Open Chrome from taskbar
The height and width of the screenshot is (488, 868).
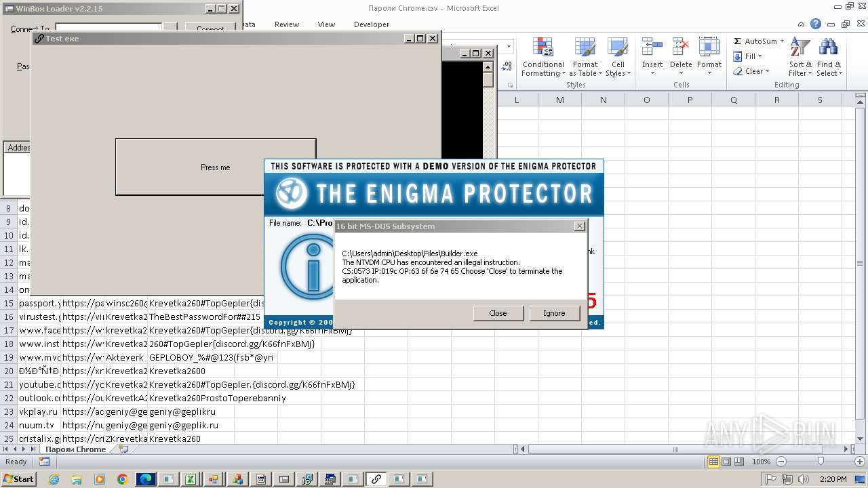pos(123,479)
